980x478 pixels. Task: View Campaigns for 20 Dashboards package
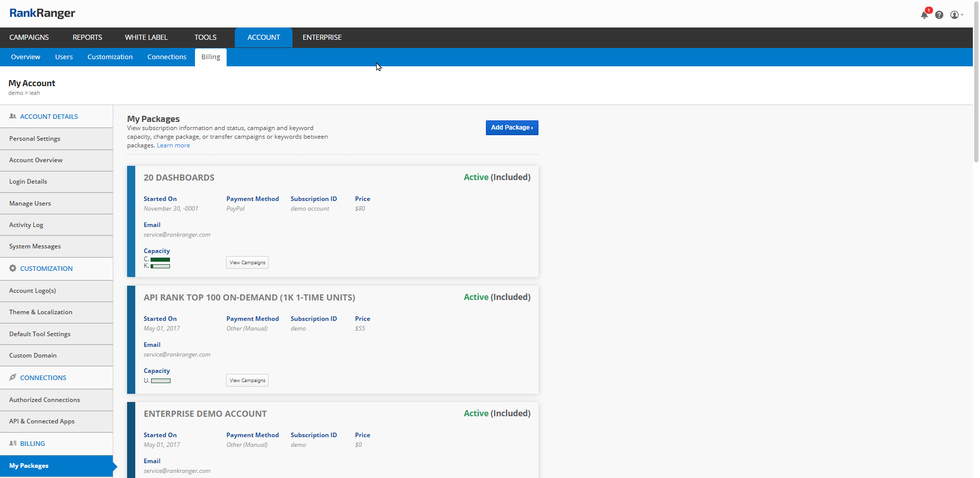pos(247,263)
